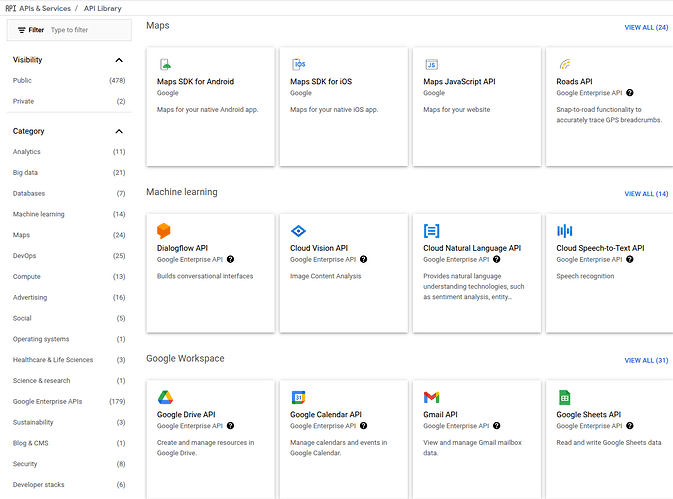Click the Maps JavaScript API icon
Image resolution: width=673 pixels, height=499 pixels.
[431, 65]
